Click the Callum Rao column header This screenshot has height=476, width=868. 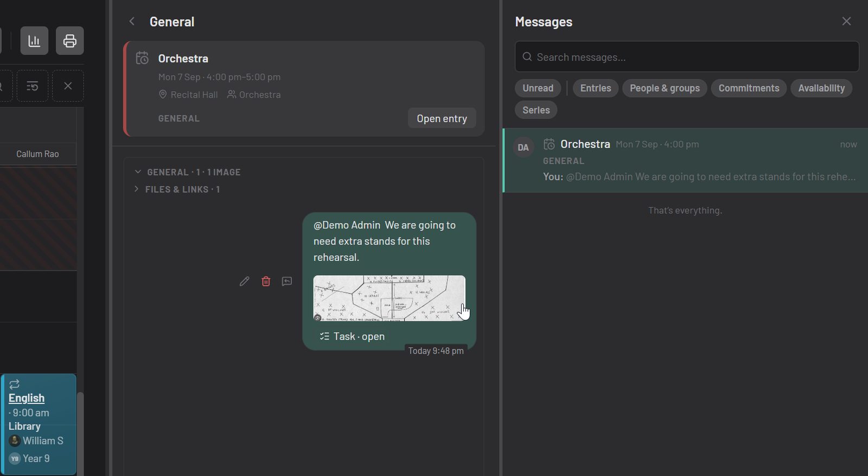37,154
